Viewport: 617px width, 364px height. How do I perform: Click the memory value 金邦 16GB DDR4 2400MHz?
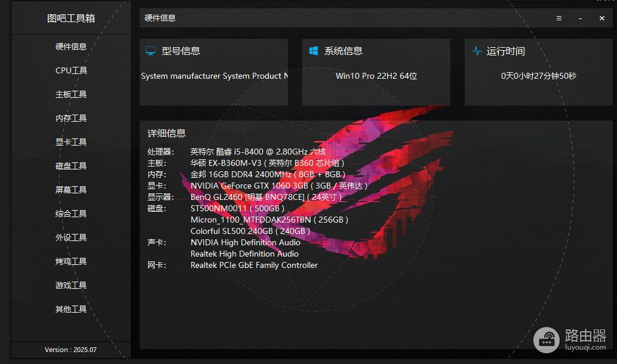pos(241,174)
